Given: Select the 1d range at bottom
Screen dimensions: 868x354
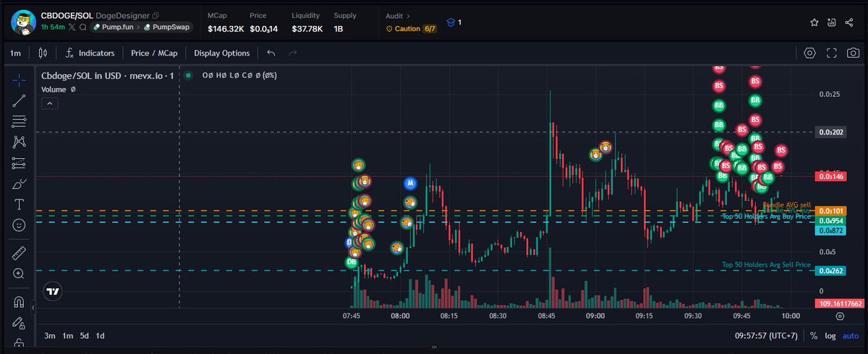Looking at the screenshot, I should point(101,335).
